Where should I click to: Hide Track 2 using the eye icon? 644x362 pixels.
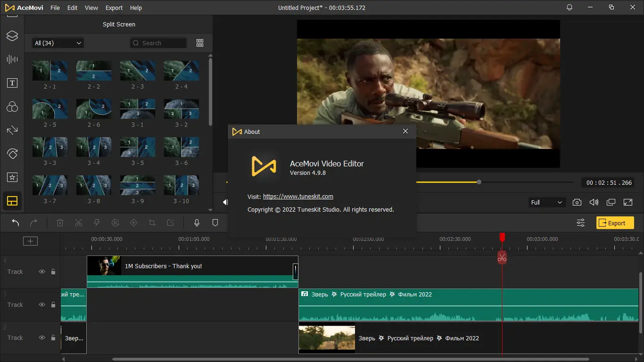42,338
